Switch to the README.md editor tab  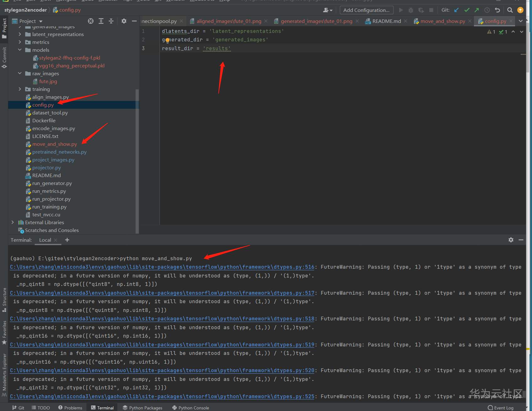coord(386,21)
